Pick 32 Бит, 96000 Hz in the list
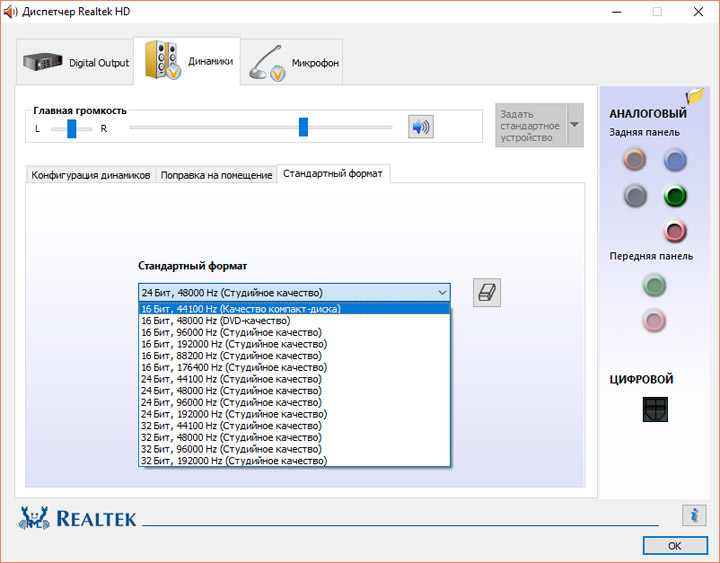The width and height of the screenshot is (720, 563). click(x=294, y=449)
